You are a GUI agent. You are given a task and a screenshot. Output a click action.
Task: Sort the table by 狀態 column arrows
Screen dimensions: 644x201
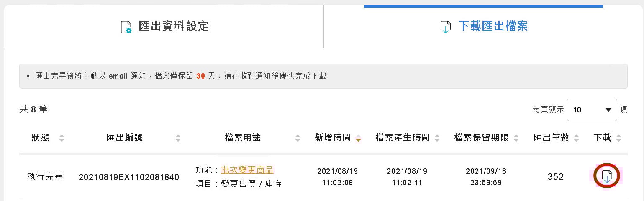(x=62, y=138)
